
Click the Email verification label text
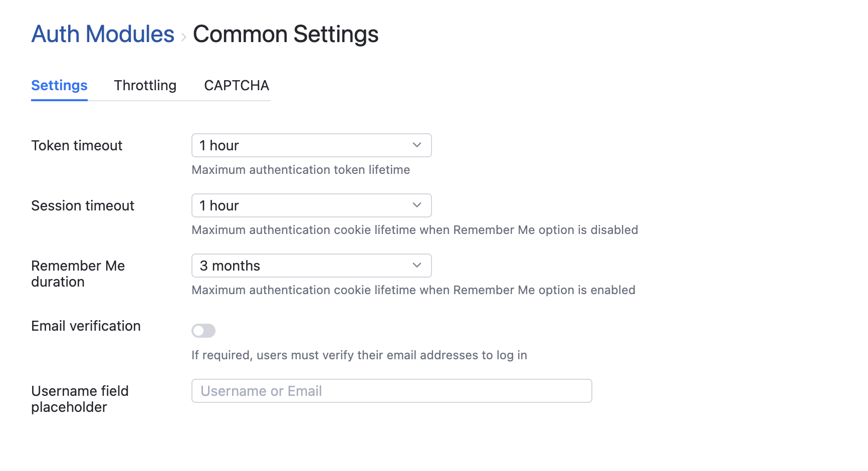[86, 326]
